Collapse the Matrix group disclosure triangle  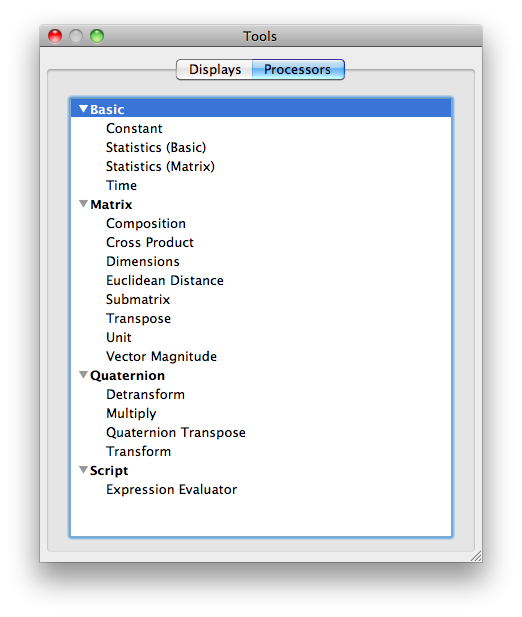[83, 204]
